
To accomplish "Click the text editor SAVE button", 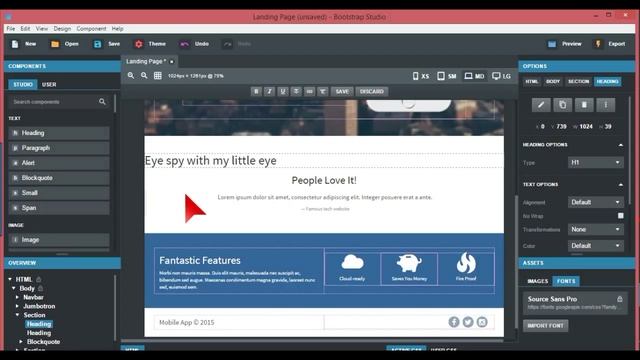I will pyautogui.click(x=342, y=91).
